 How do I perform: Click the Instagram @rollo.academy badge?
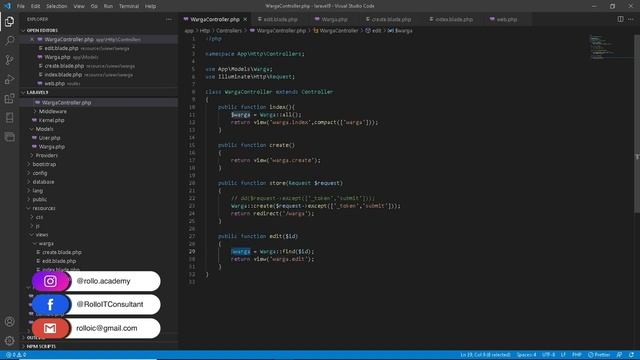coord(96,281)
